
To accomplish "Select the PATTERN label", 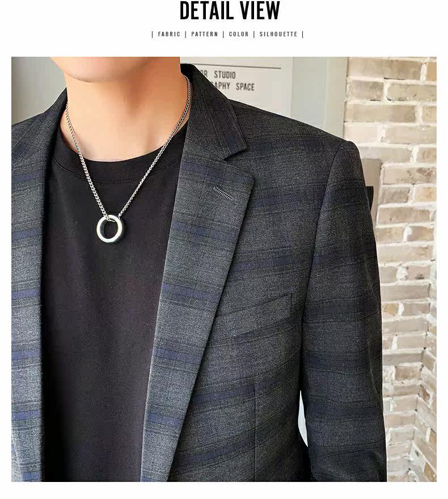I will (x=205, y=34).
